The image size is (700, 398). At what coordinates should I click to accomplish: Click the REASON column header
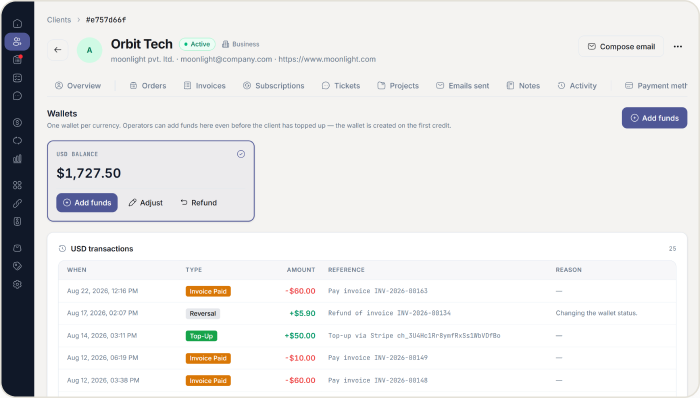568,270
